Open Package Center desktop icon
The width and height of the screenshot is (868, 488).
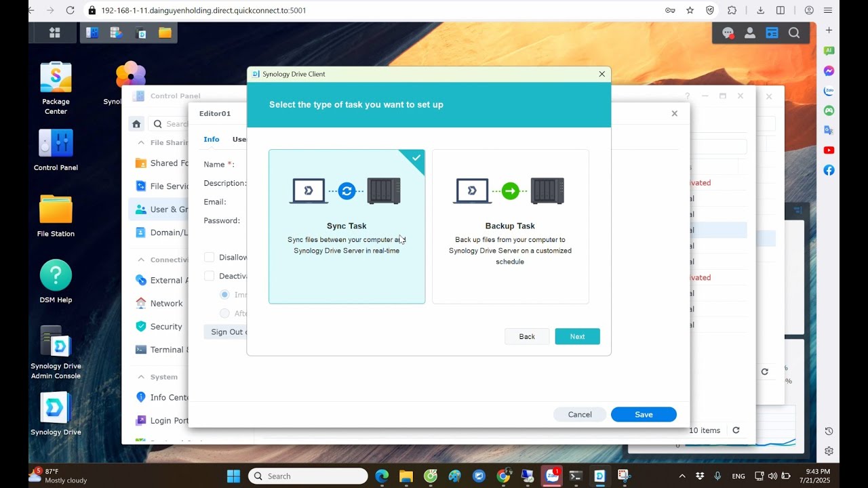point(56,88)
